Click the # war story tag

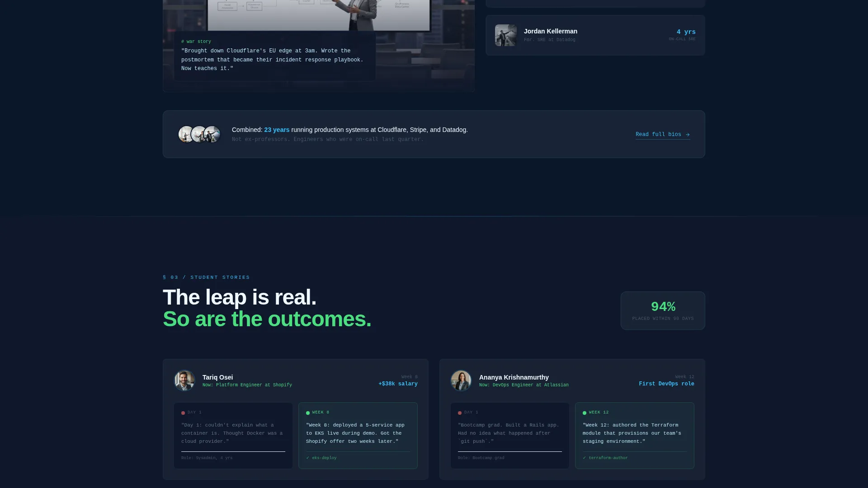(196, 42)
